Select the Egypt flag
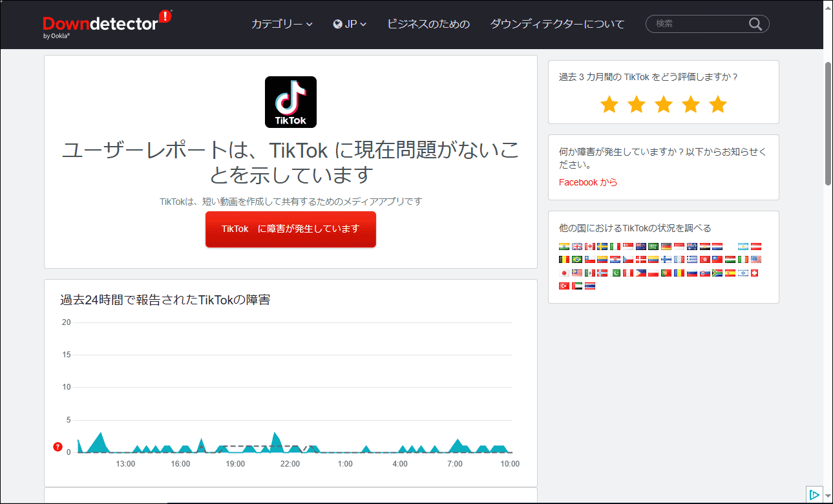 pos(705,247)
